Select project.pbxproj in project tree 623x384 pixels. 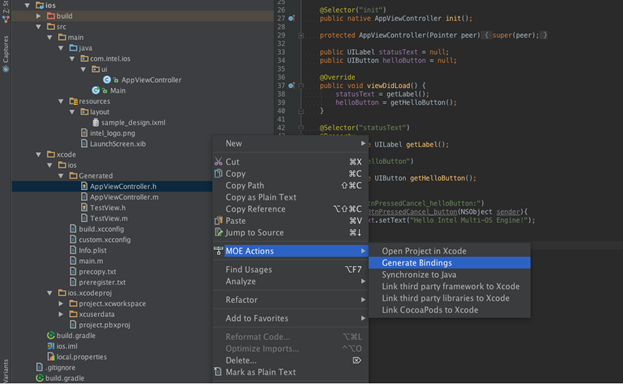(104, 325)
